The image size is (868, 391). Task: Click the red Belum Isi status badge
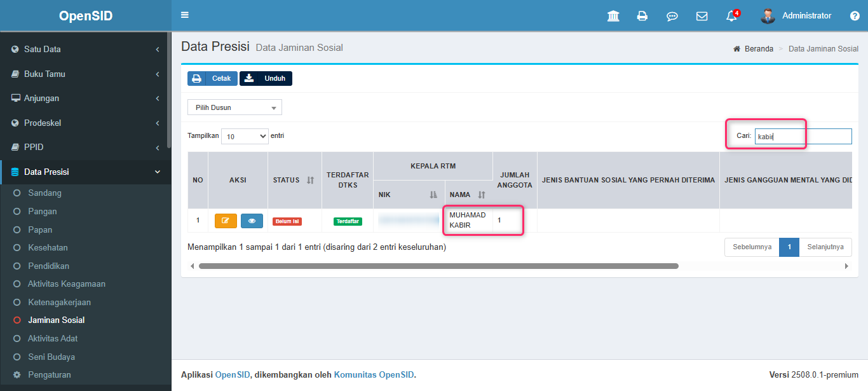pyautogui.click(x=287, y=221)
